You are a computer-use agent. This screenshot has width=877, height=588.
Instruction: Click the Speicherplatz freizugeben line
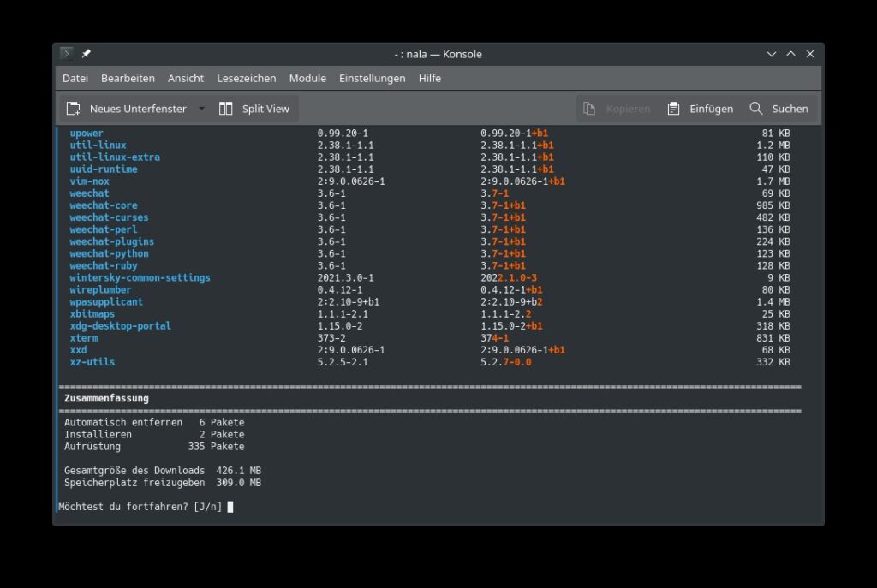pos(163,483)
